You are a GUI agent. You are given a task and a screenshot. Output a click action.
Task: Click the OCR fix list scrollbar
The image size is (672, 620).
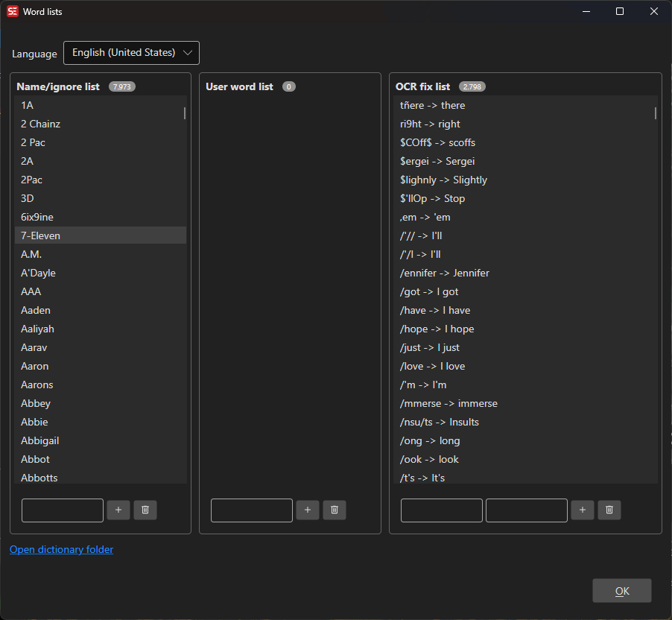(x=657, y=113)
